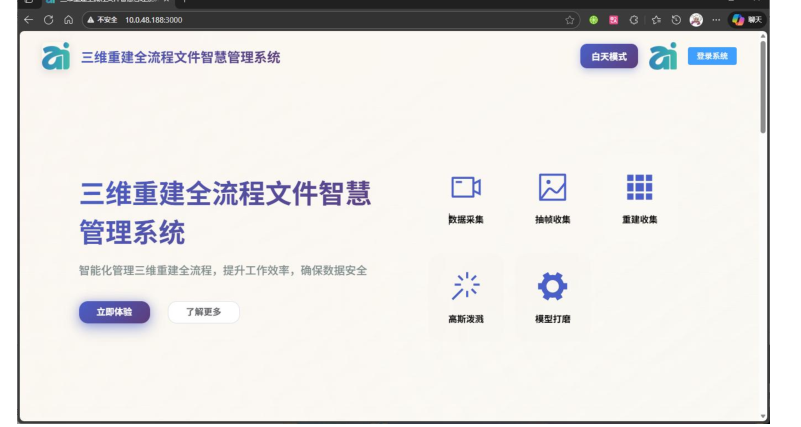
Task: Open the browser profile avatar menu
Action: pos(696,19)
